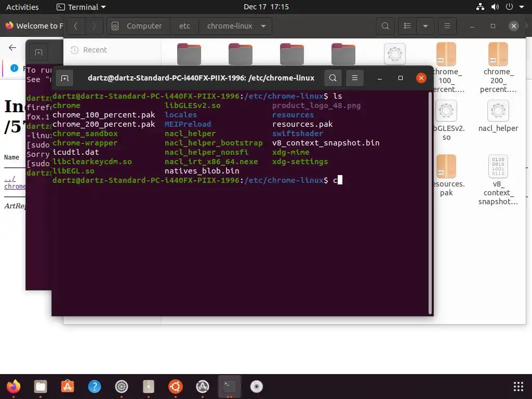
Task: Click the Firefox back arrow
Action: pyautogui.click(x=12, y=48)
